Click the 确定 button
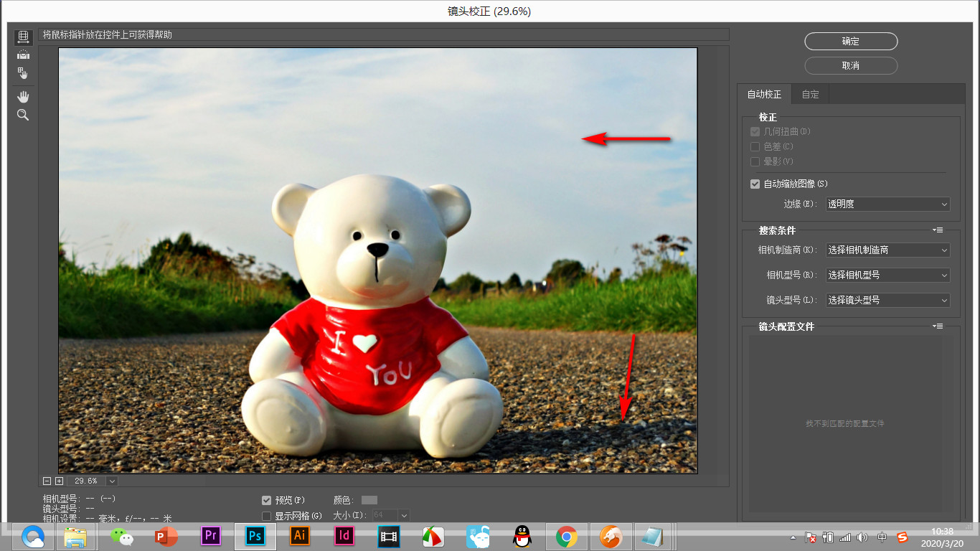 coord(851,42)
